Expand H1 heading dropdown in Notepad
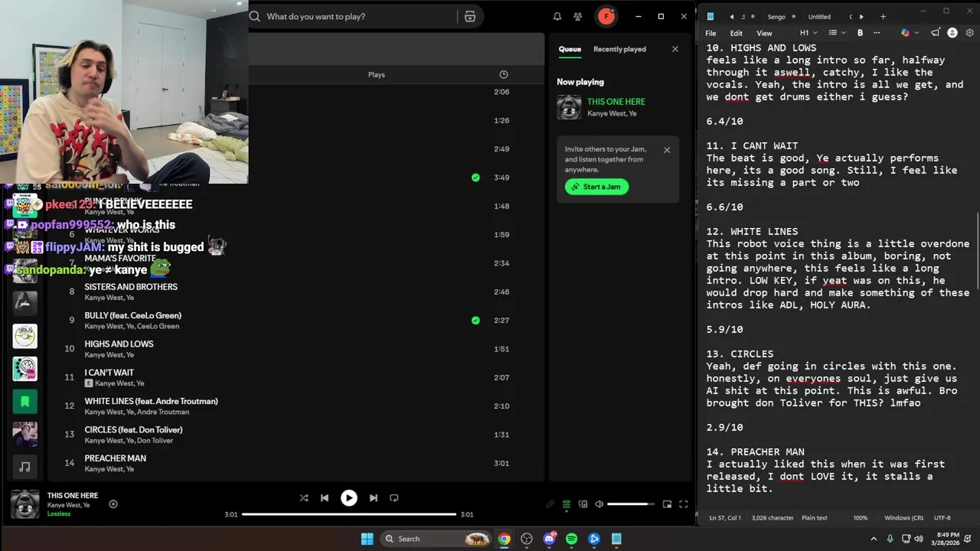The width and height of the screenshot is (980, 551). pos(808,33)
